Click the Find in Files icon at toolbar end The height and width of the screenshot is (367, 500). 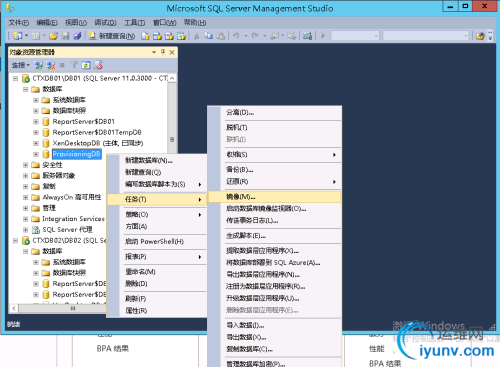(480, 36)
